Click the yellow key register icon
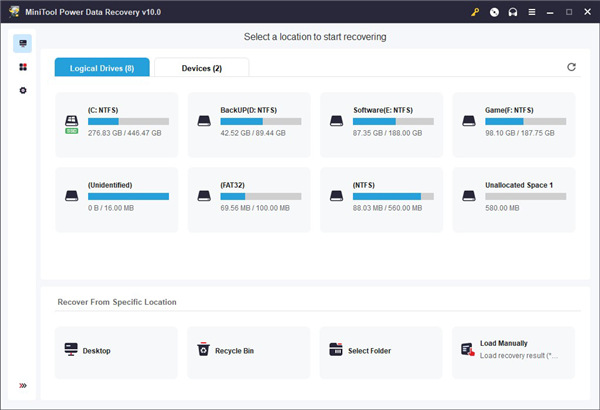 [x=474, y=12]
